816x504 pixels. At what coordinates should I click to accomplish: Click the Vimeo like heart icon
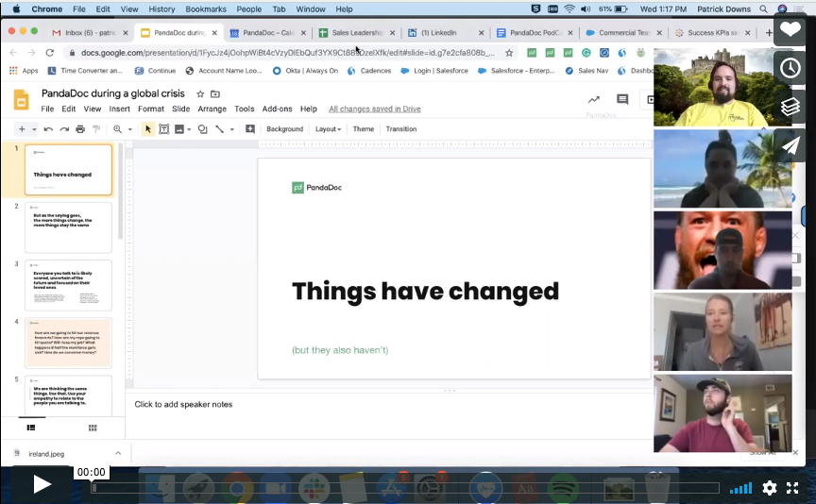[790, 29]
